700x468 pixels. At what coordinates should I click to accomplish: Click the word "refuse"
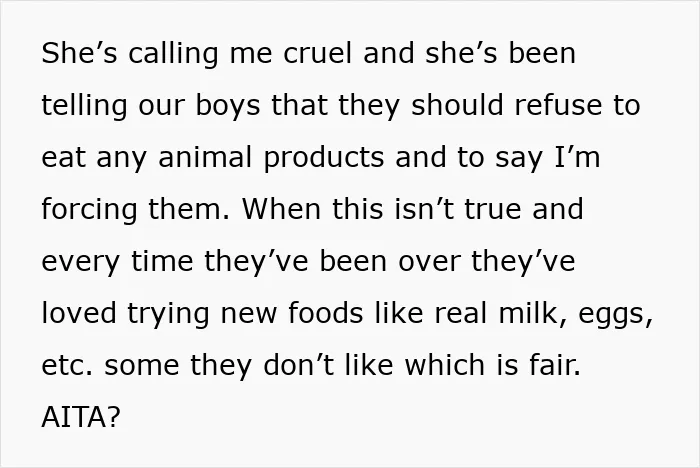[558, 105]
